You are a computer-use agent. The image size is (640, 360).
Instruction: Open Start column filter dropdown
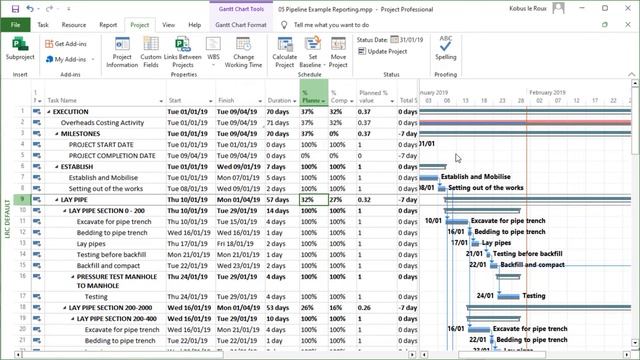(x=211, y=101)
